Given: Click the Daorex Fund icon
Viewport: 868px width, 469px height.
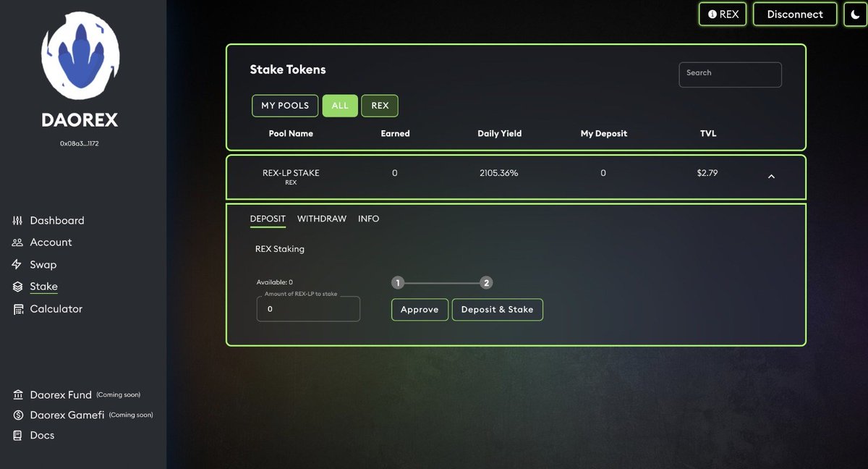Looking at the screenshot, I should click(17, 394).
